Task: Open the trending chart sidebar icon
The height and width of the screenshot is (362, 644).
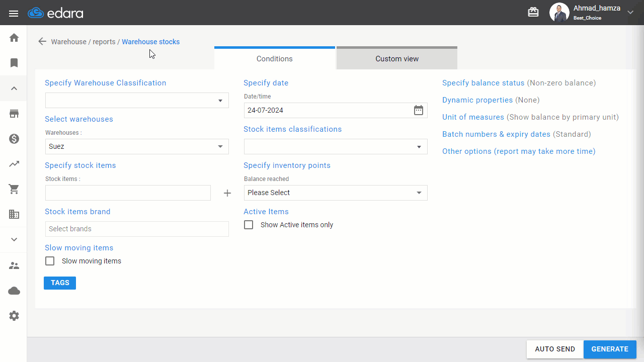Action: [14, 164]
